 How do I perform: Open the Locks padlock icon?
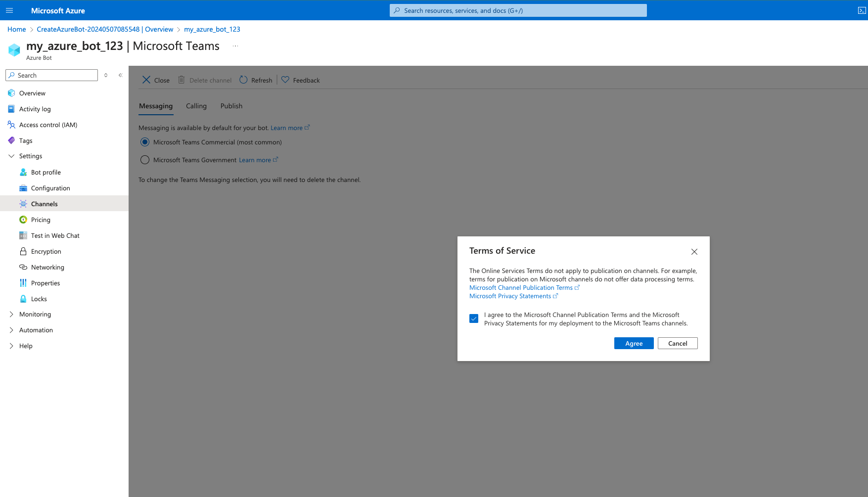pos(23,299)
